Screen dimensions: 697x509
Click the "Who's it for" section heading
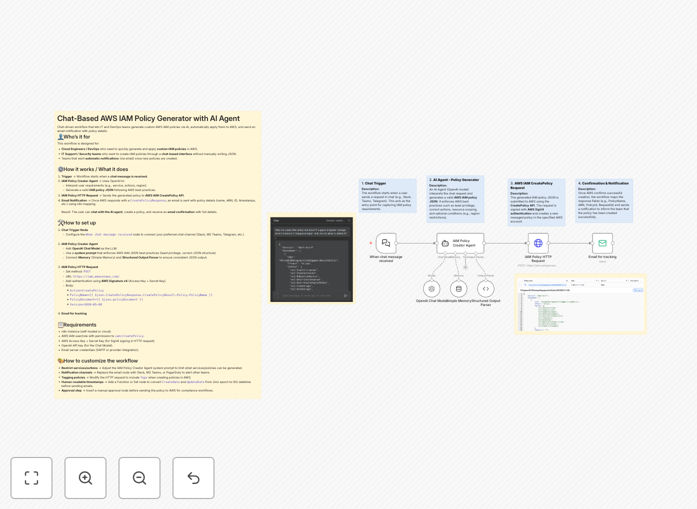click(x=74, y=137)
